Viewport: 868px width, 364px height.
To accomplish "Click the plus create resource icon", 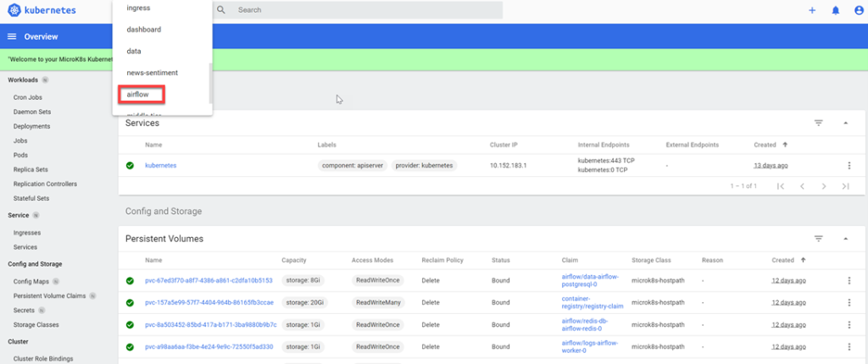I will [811, 10].
